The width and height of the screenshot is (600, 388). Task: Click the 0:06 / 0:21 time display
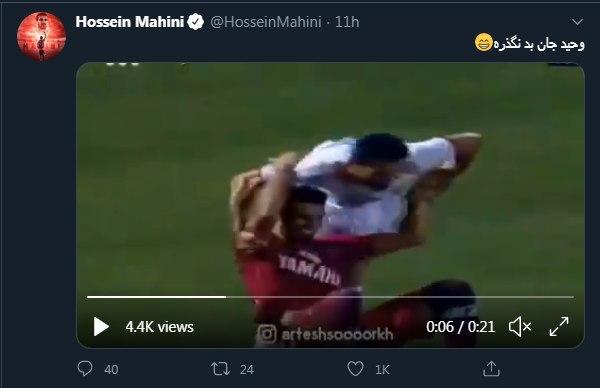coord(460,327)
